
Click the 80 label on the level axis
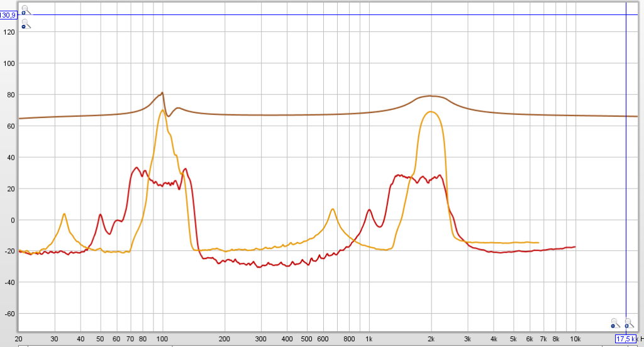point(9,95)
